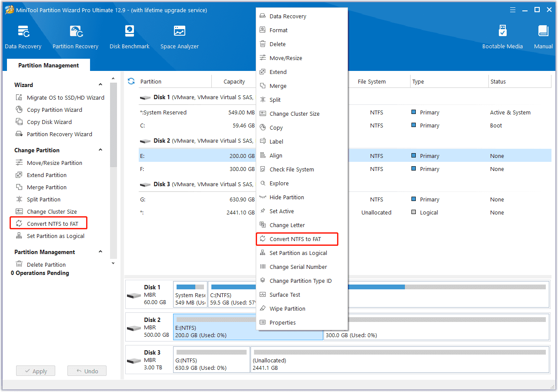Choose Check File System in context menu
Viewport: 558px width, 392px height.
pos(301,169)
